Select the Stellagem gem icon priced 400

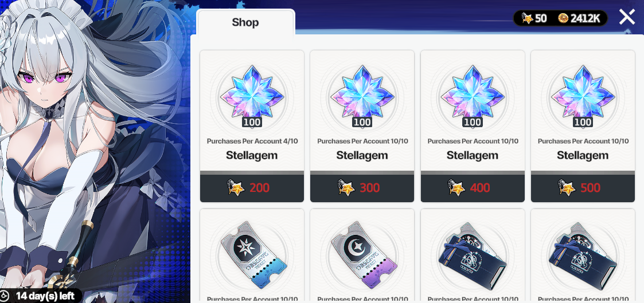[x=473, y=96]
